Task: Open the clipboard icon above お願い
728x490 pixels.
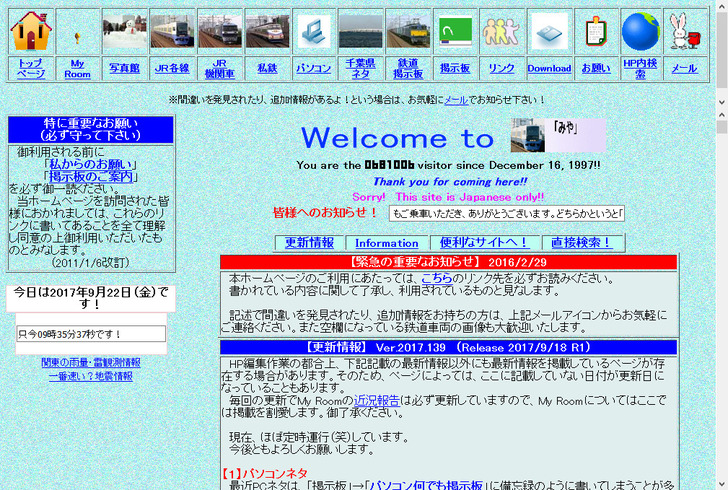Action: tap(596, 31)
